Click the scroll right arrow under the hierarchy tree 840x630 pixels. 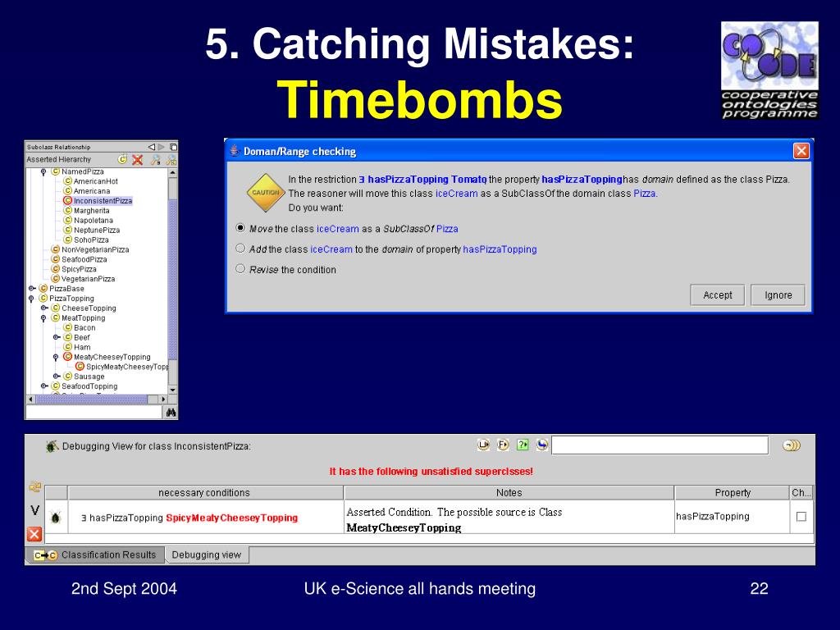click(164, 399)
